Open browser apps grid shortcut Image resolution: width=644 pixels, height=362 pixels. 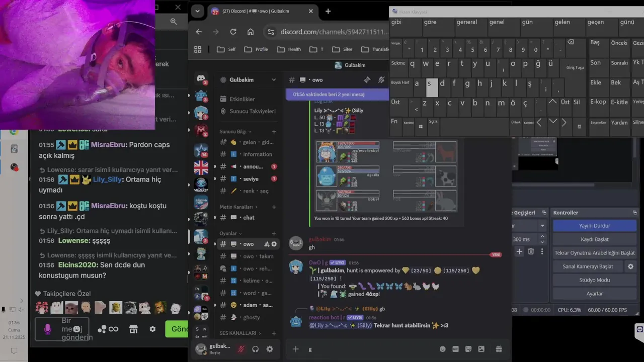[x=198, y=49]
